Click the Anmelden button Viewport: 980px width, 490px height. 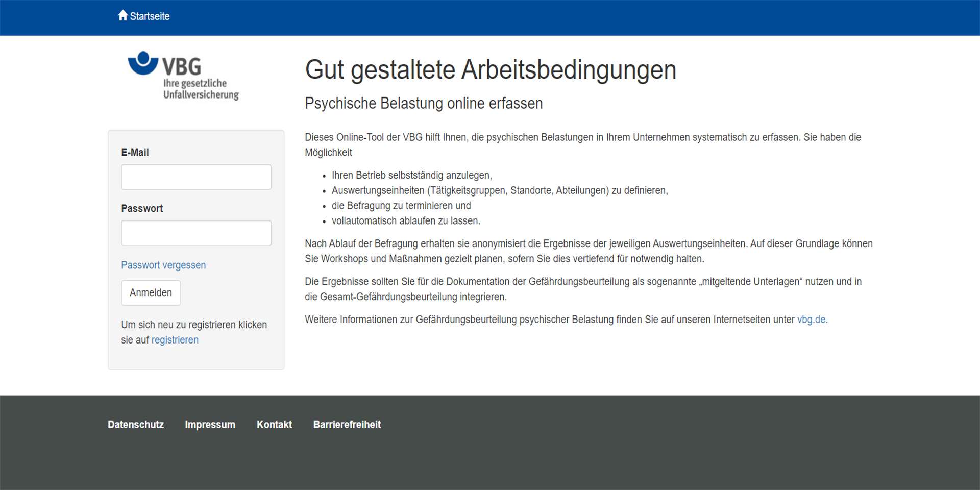(x=151, y=292)
